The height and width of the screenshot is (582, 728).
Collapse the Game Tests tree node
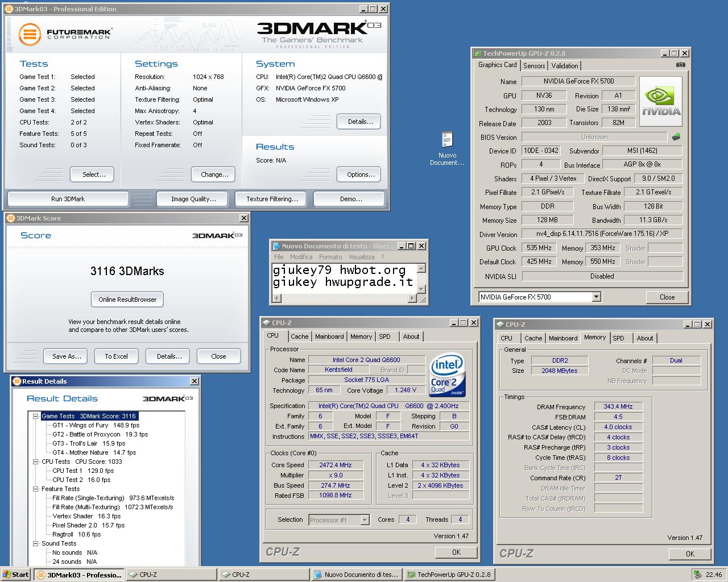[35, 416]
